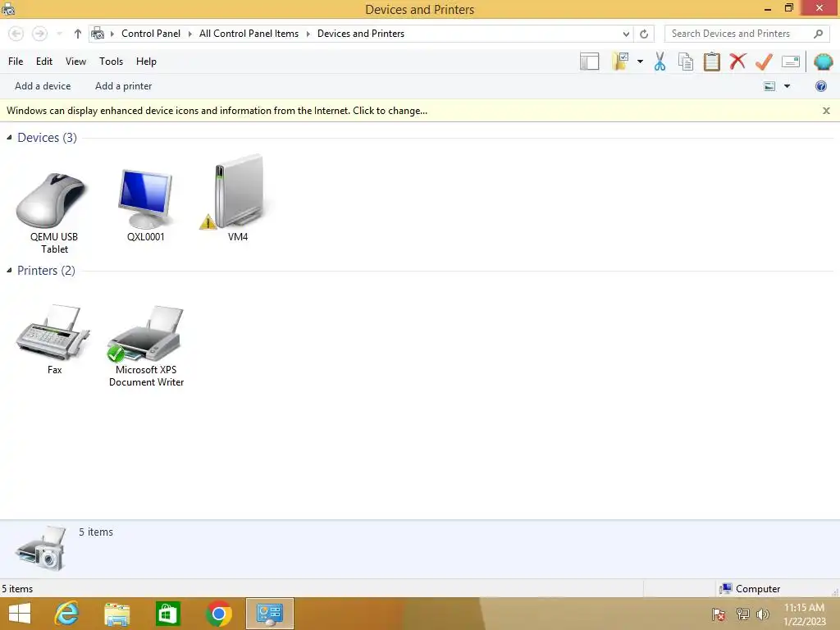This screenshot has height=630, width=840.
Task: Click Add a printer
Action: point(123,86)
